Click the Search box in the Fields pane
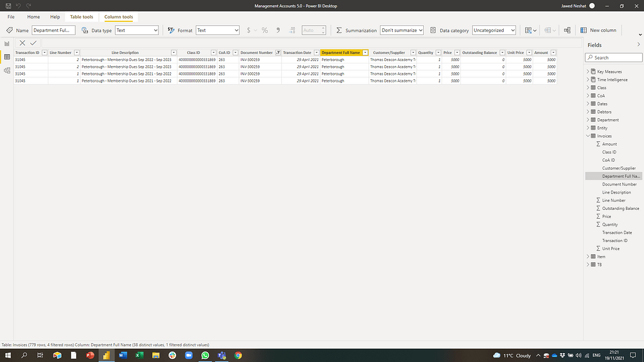644x362 pixels. coord(613,57)
